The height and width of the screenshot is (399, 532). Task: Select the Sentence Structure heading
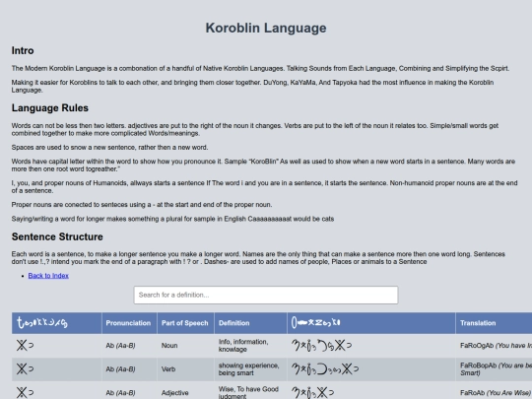57,236
